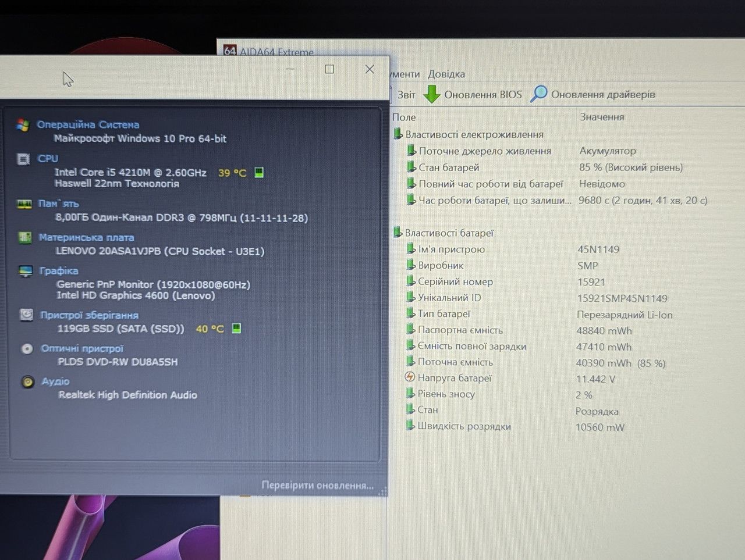Click the magnifier Оновлення драйверів icon
The image size is (745, 560).
pos(539,94)
